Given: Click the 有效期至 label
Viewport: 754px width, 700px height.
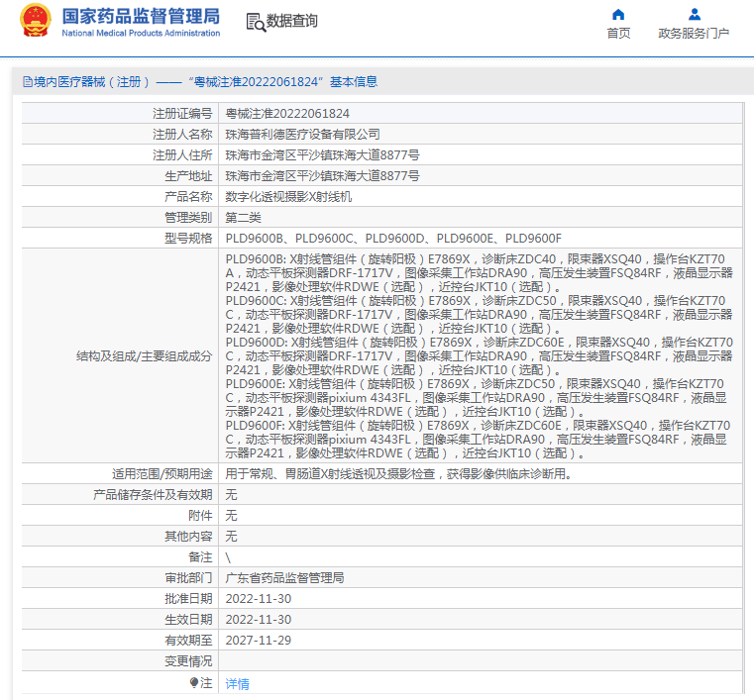Looking at the screenshot, I should (x=188, y=640).
